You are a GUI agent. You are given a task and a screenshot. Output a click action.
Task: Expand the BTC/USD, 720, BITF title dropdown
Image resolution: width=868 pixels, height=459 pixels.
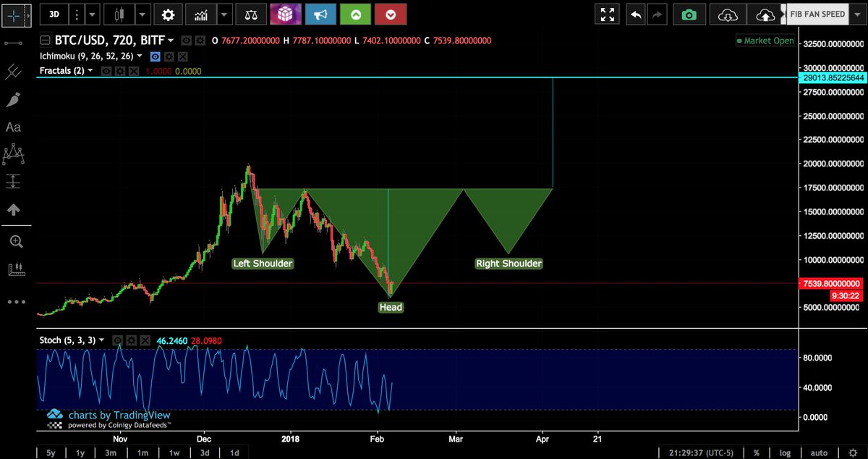[171, 41]
